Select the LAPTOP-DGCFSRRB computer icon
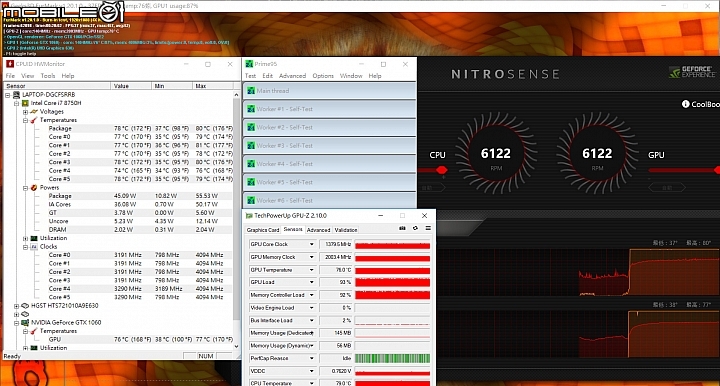720x386 pixels. click(17, 95)
